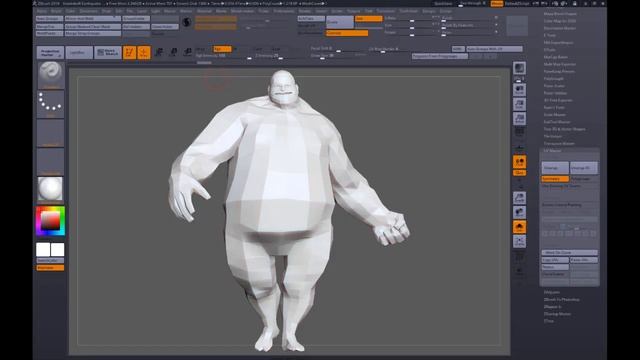Click Auto Groups With UV button
Viewport: 640px width, 360px height.
coord(494,49)
